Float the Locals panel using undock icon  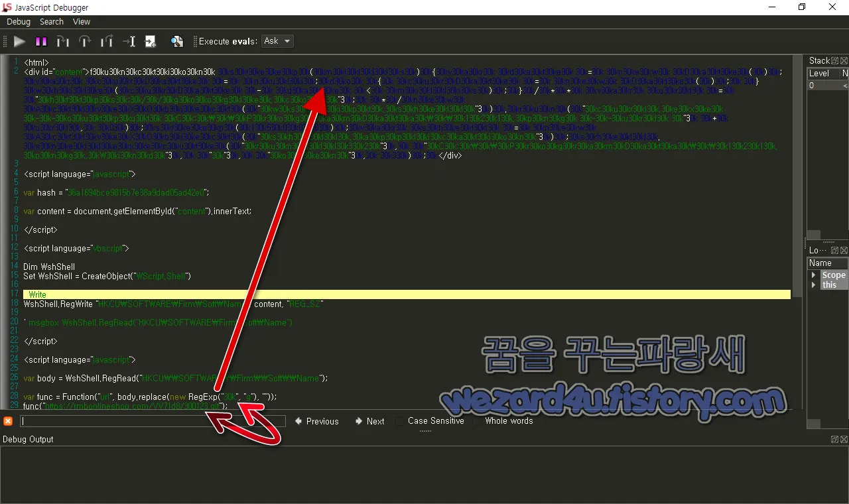pyautogui.click(x=835, y=250)
